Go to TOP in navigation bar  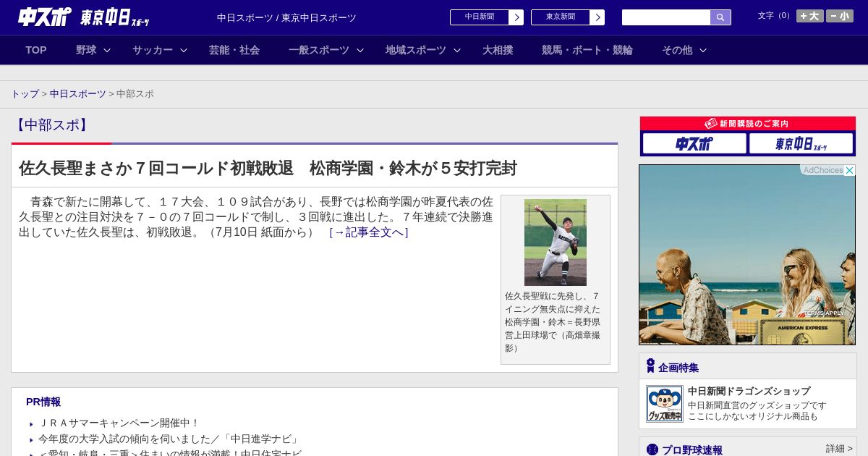coord(36,50)
